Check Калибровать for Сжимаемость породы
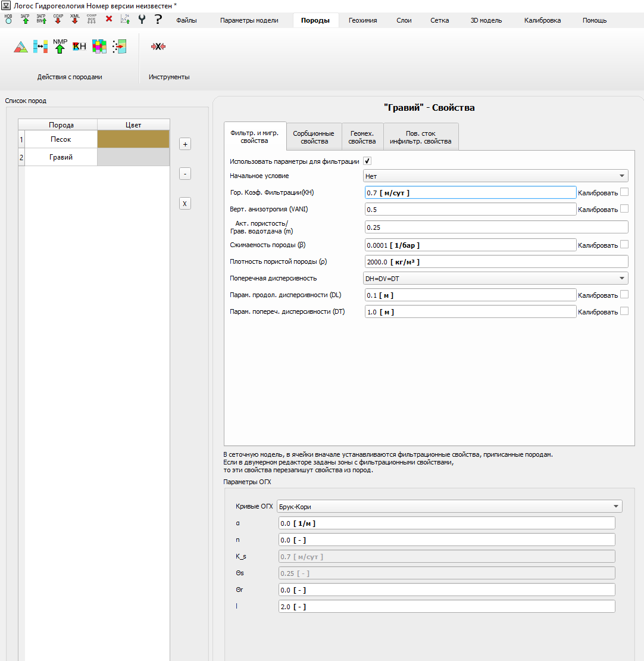This screenshot has width=644, height=661. pos(624,245)
